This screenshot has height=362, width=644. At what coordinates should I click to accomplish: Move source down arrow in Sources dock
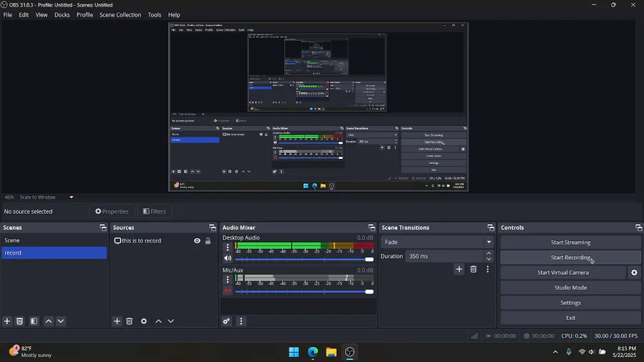(x=171, y=321)
